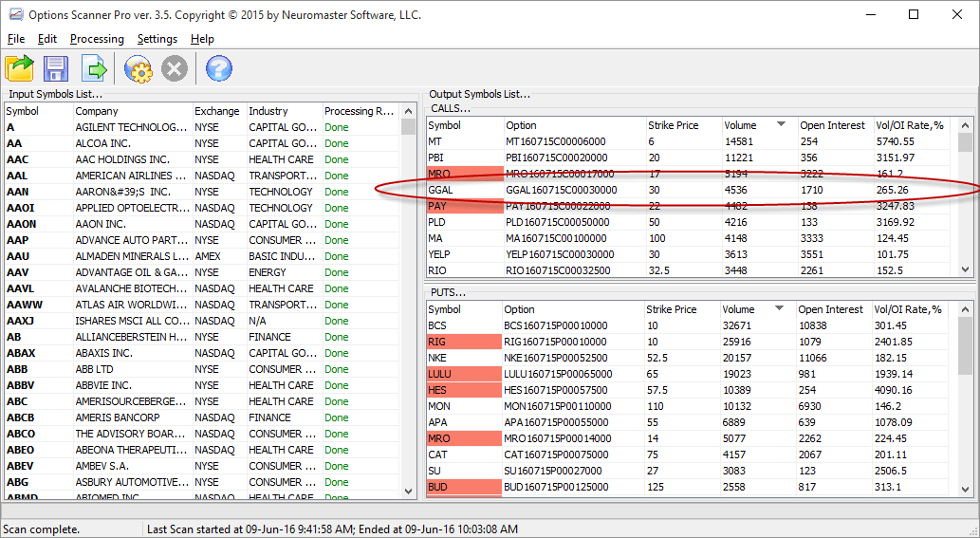Select highlighted MRO symbol in CALLS
980x538 pixels.
pos(466,174)
